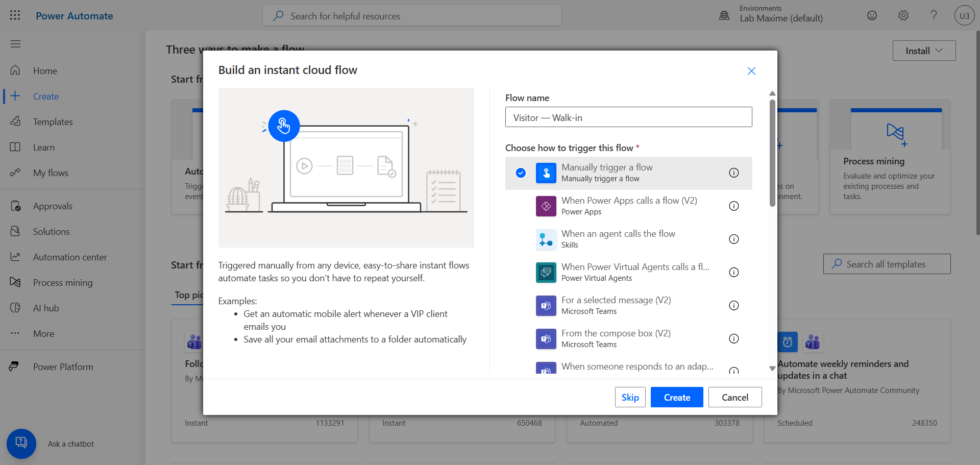This screenshot has width=980, height=465.
Task: Open the help question mark icon
Action: point(934,15)
